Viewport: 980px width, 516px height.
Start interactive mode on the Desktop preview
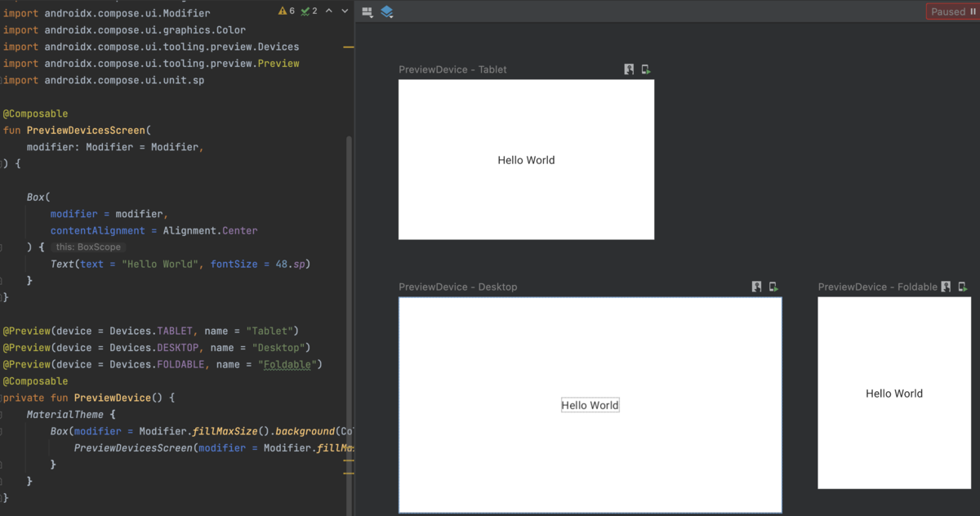(x=756, y=287)
